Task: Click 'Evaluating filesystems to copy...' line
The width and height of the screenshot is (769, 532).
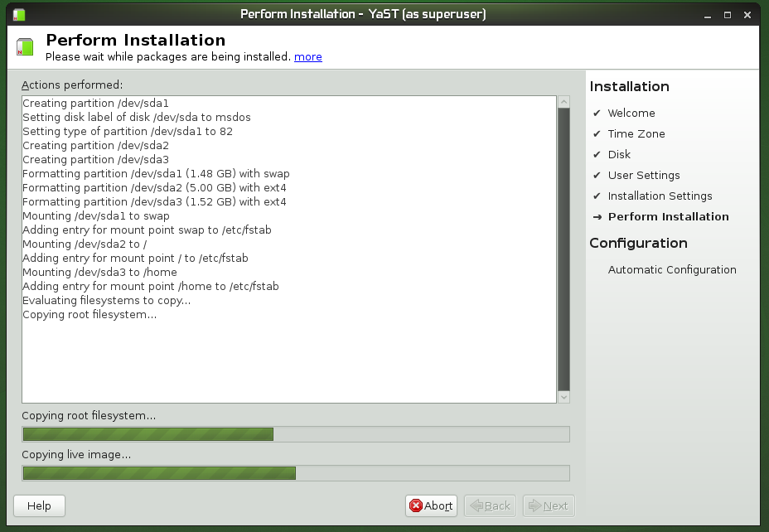Action: pyautogui.click(x=107, y=301)
